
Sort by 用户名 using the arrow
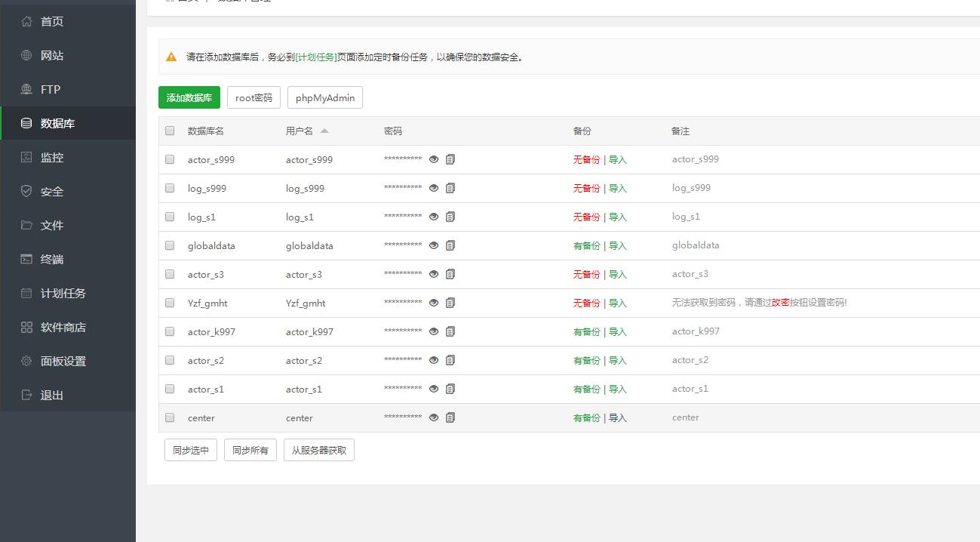[324, 131]
